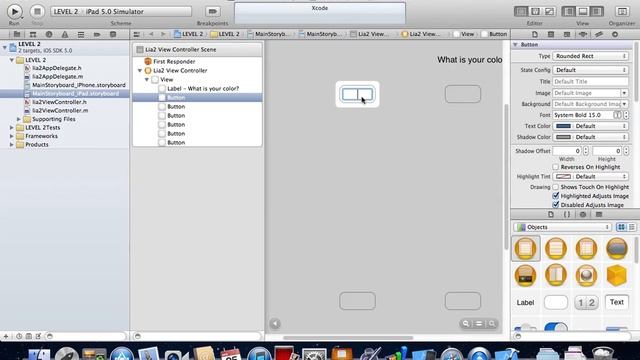Collapse the Button inspector section
The width and height of the screenshot is (640, 360).
515,44
